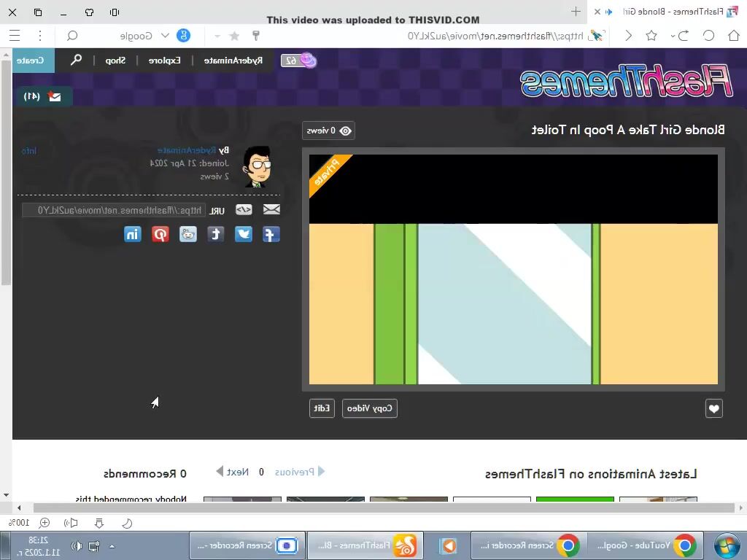Click the coin balance 62 badge
The height and width of the screenshot is (560, 747).
(298, 61)
